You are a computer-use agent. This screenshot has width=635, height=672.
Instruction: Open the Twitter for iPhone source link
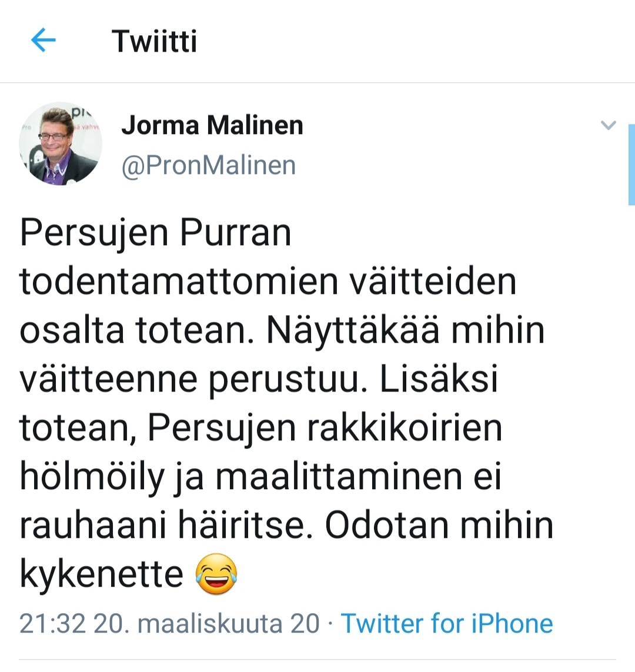point(447,623)
